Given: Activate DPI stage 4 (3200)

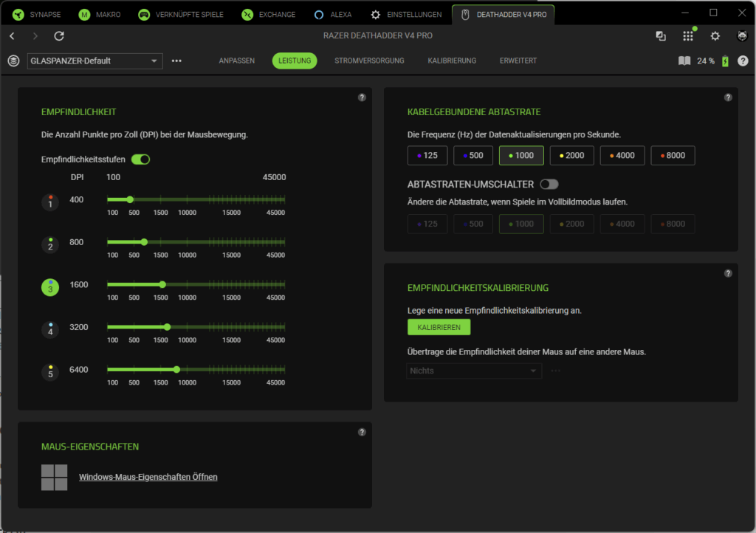Looking at the screenshot, I should [x=50, y=330].
